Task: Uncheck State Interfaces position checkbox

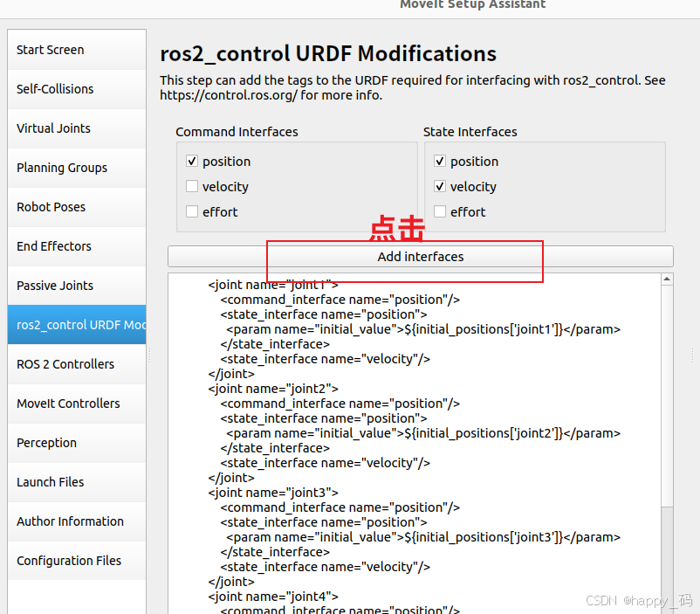Action: tap(440, 161)
